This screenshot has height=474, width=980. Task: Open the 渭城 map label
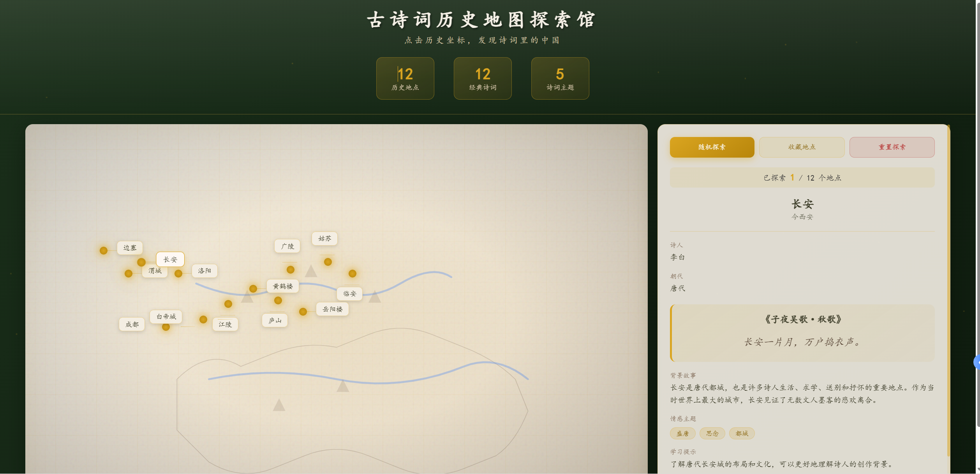[155, 271]
